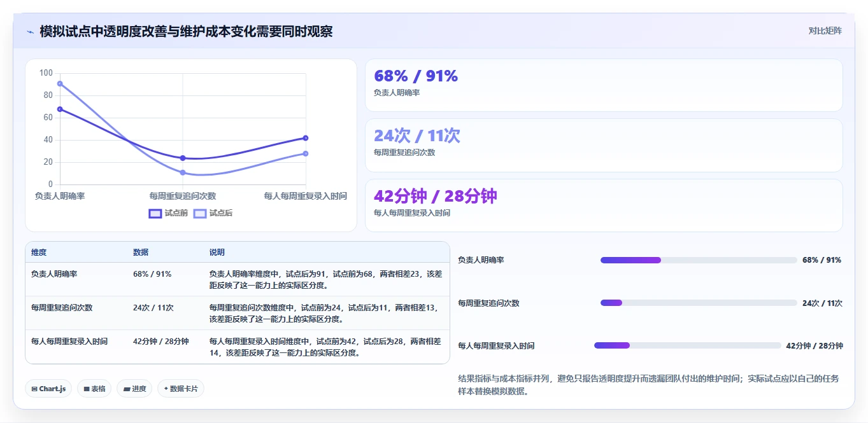
Task: Click the Chart.js tag chip
Action: [48, 389]
